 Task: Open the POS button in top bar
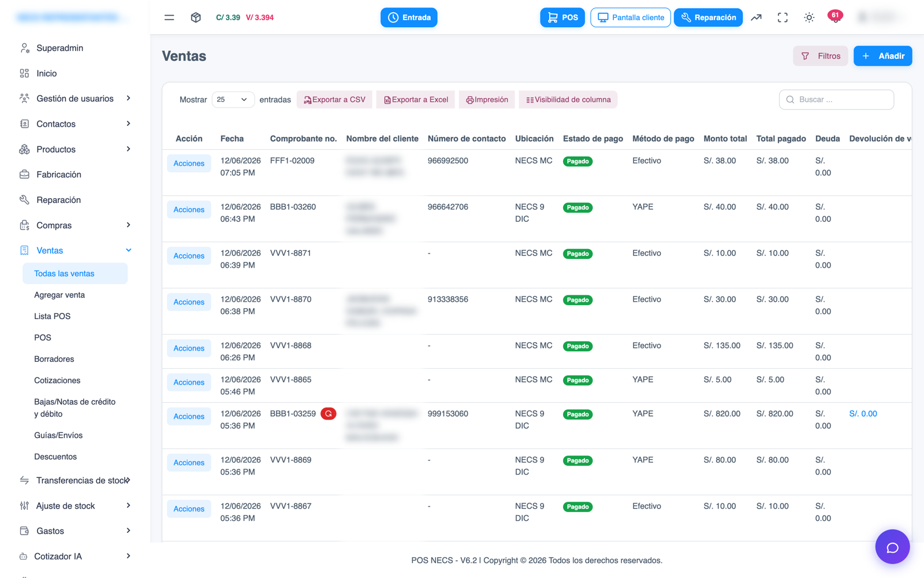[562, 17]
